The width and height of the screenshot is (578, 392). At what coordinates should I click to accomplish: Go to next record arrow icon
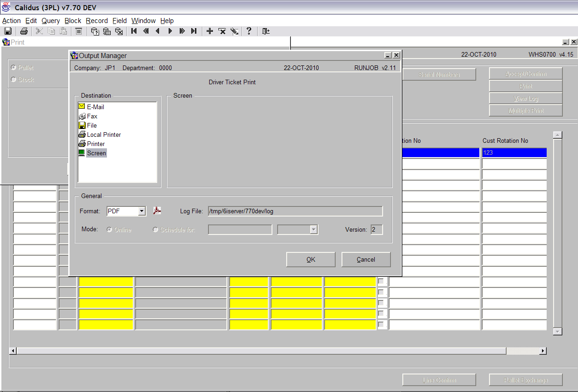tap(170, 31)
